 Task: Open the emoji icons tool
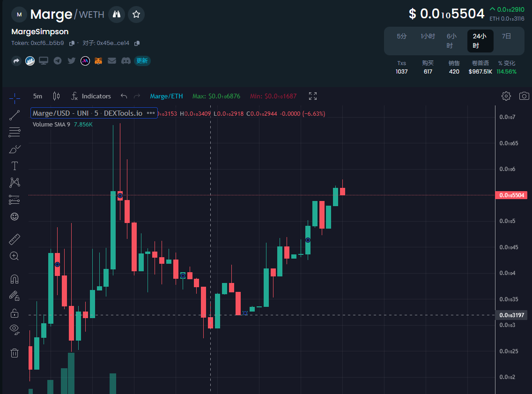15,216
